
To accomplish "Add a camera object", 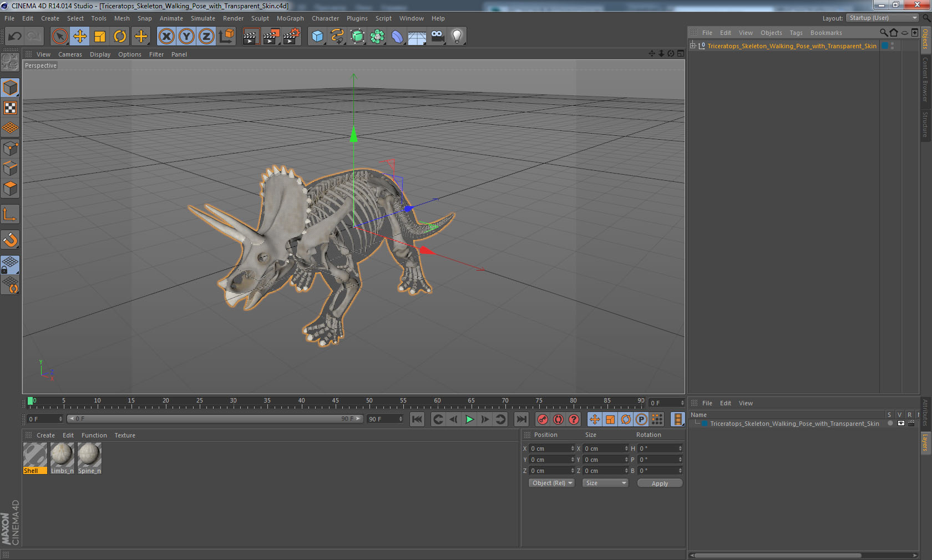I will (438, 37).
